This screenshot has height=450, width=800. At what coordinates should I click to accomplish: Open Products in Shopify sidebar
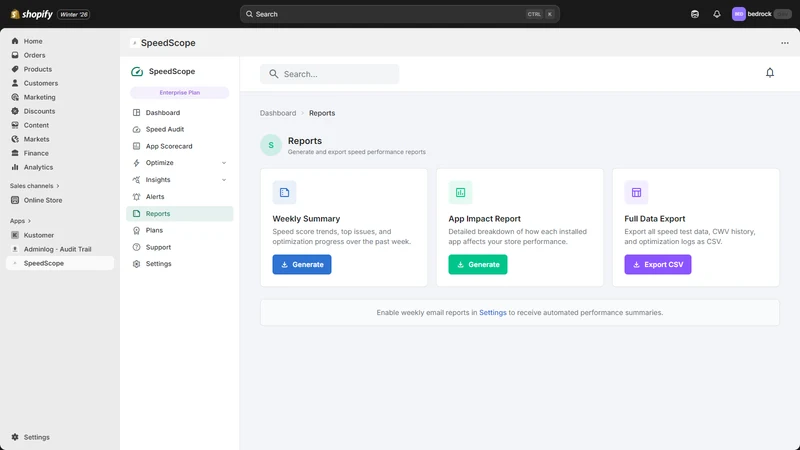coord(60,69)
